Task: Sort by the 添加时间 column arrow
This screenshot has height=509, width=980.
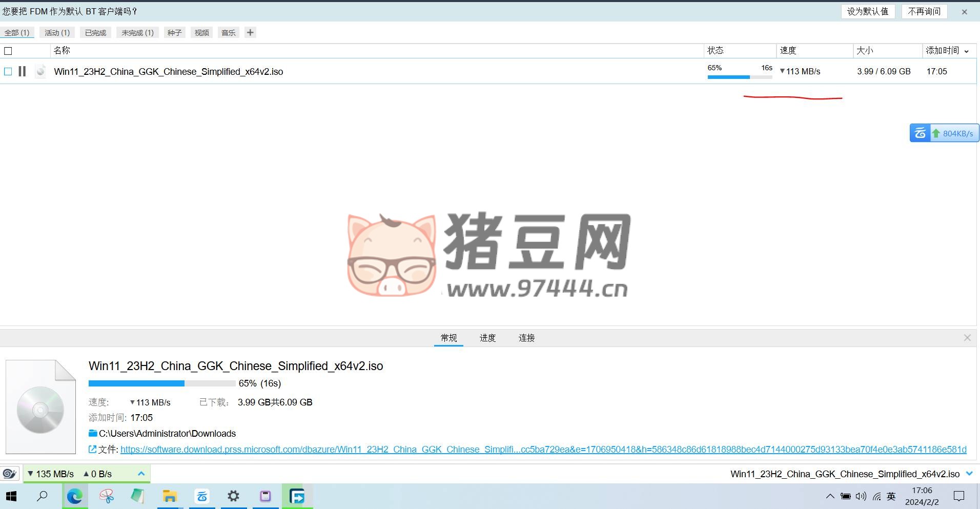Action: 967,51
